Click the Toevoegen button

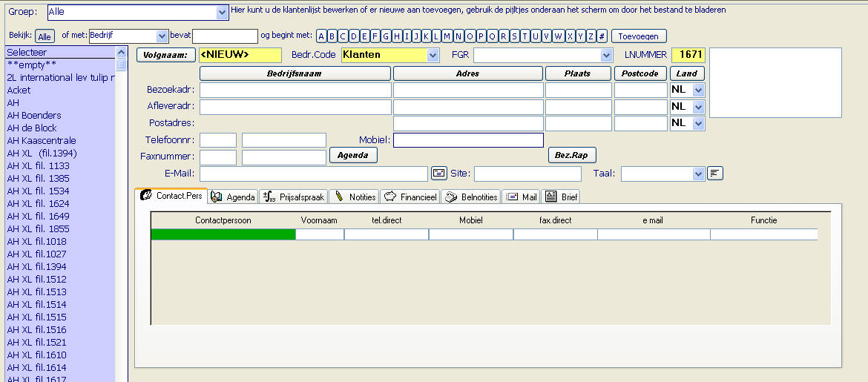tap(639, 36)
